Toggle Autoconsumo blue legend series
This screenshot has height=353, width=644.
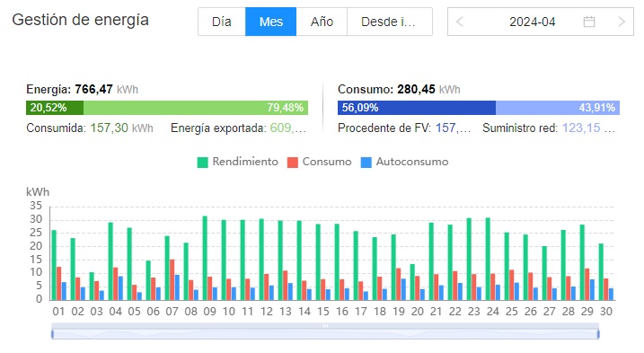pyautogui.click(x=404, y=162)
